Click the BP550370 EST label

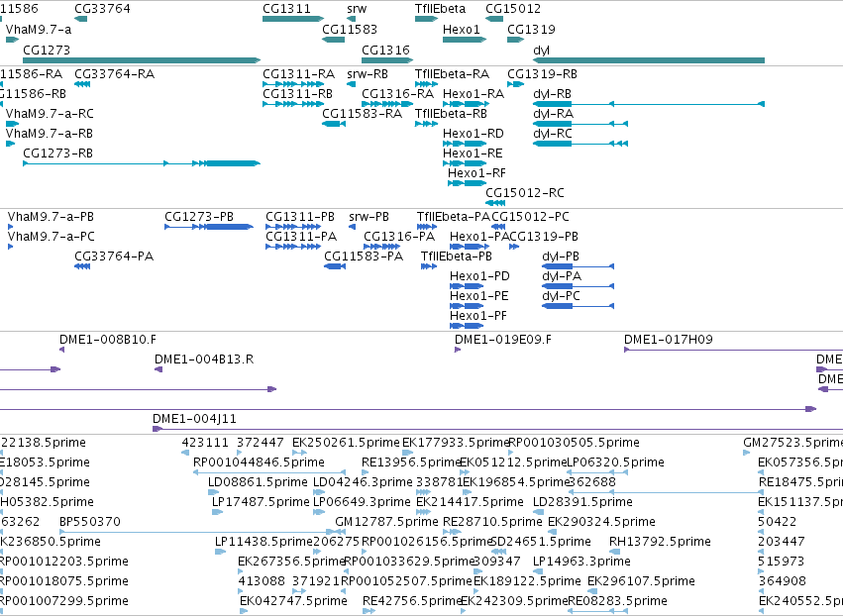[x=90, y=521]
